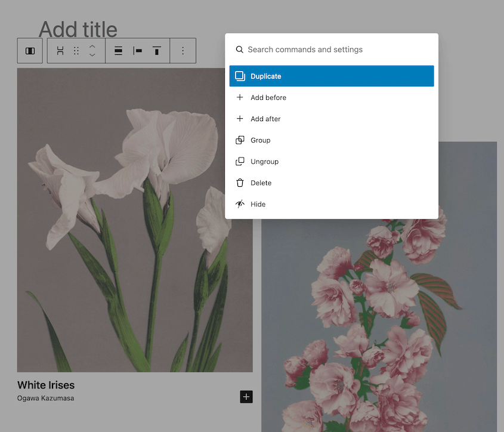Click the magnifier icon in command search
The width and height of the screenshot is (504, 432).
point(240,50)
